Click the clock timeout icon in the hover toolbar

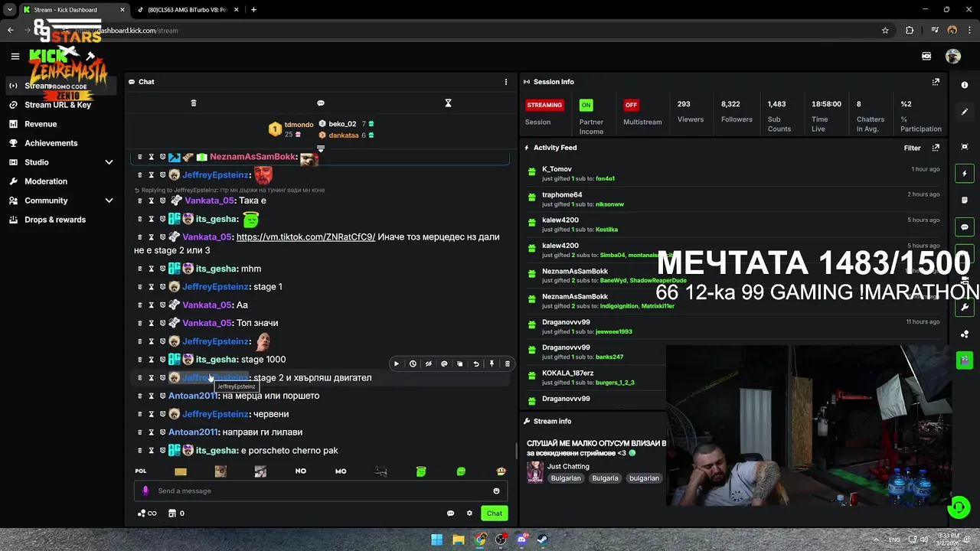(413, 364)
